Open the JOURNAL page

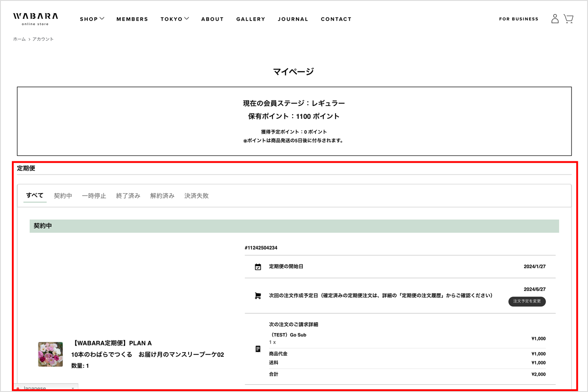(x=293, y=19)
